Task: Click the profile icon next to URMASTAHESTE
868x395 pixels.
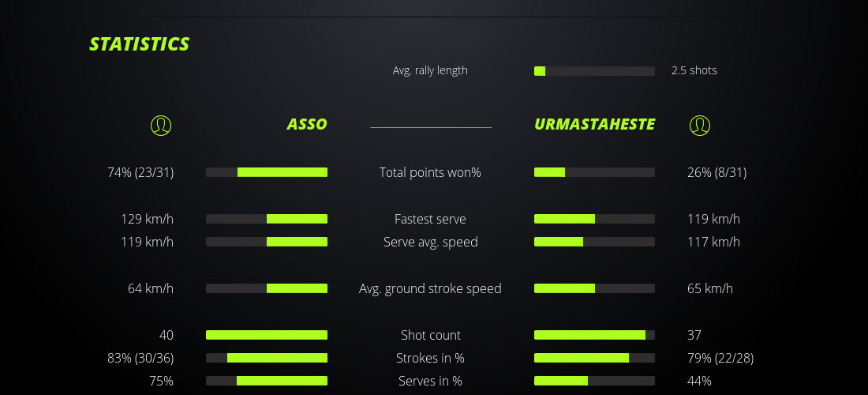Action: point(700,125)
